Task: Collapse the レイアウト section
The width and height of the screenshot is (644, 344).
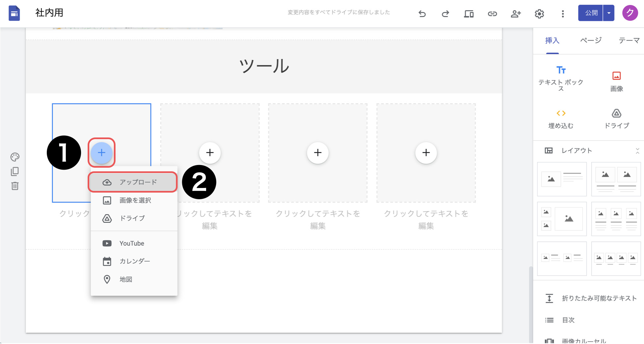Action: click(x=637, y=151)
